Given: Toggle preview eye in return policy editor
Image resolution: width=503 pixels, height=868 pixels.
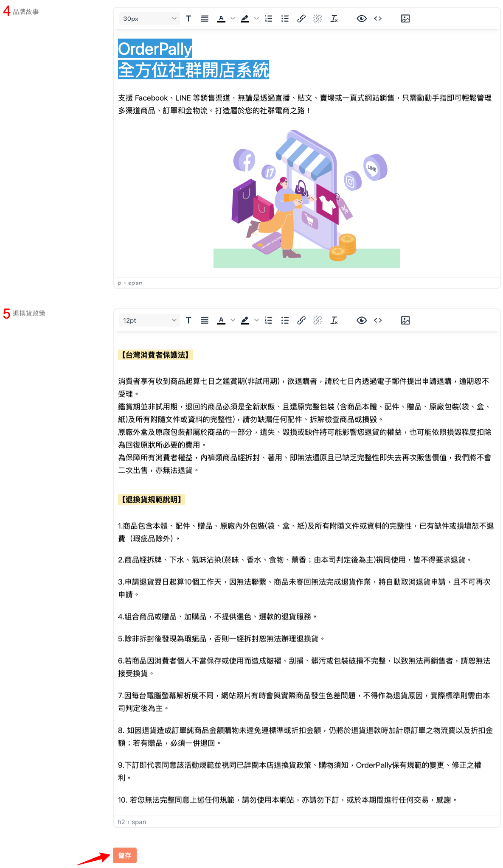Looking at the screenshot, I should pyautogui.click(x=362, y=321).
